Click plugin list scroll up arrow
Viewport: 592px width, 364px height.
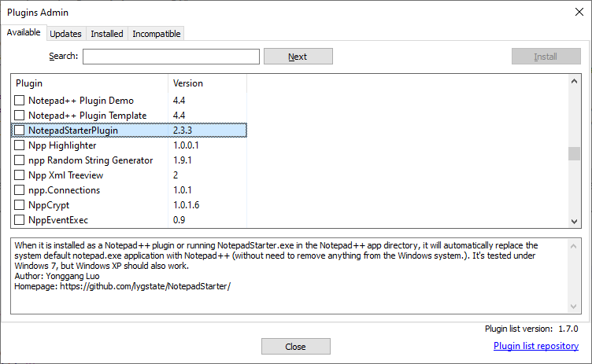[574, 81]
